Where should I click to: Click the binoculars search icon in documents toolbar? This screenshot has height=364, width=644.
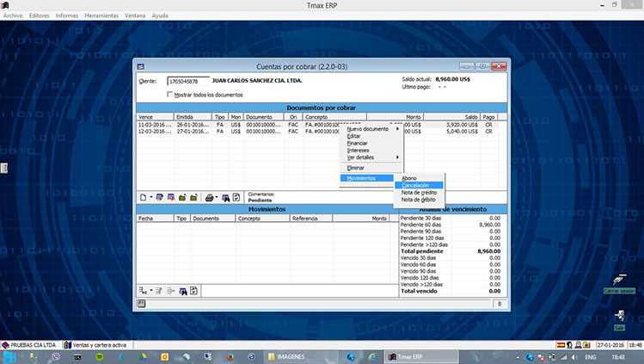coord(225,198)
